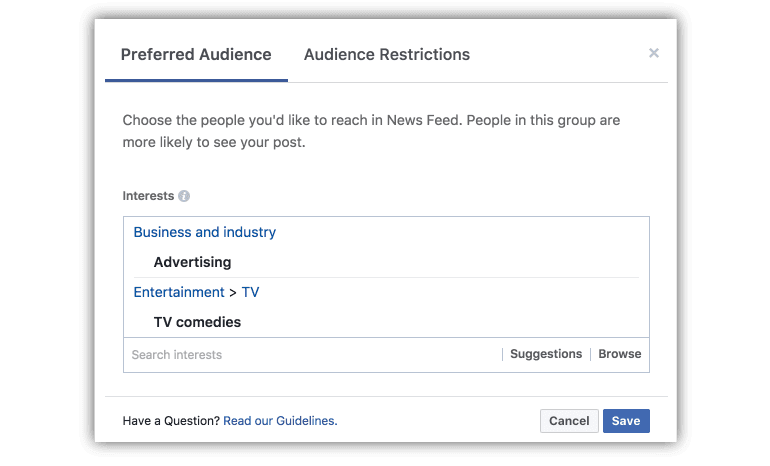
Task: Select the TV comedies interest
Action: (197, 322)
